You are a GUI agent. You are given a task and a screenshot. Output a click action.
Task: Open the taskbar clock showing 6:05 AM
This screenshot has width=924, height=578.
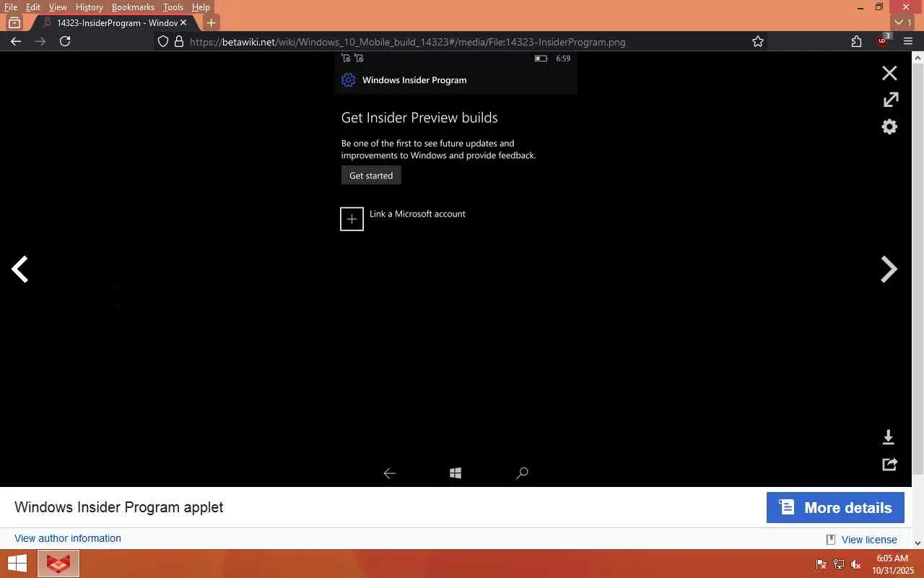pyautogui.click(x=893, y=564)
